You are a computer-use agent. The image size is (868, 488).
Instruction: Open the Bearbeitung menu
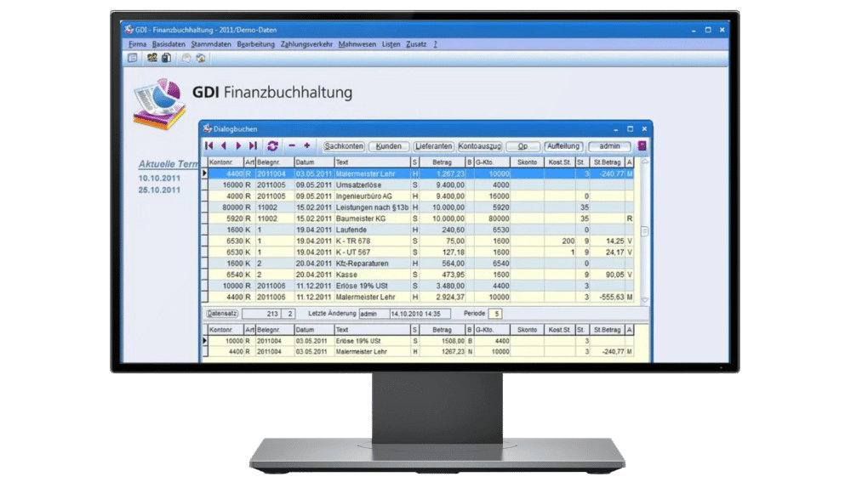[256, 44]
